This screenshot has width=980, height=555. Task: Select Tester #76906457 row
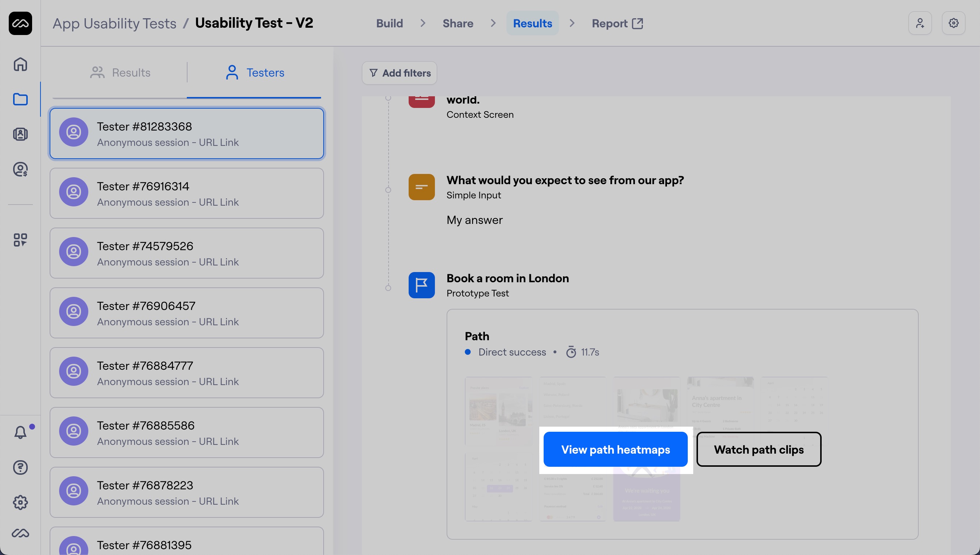[x=187, y=313]
